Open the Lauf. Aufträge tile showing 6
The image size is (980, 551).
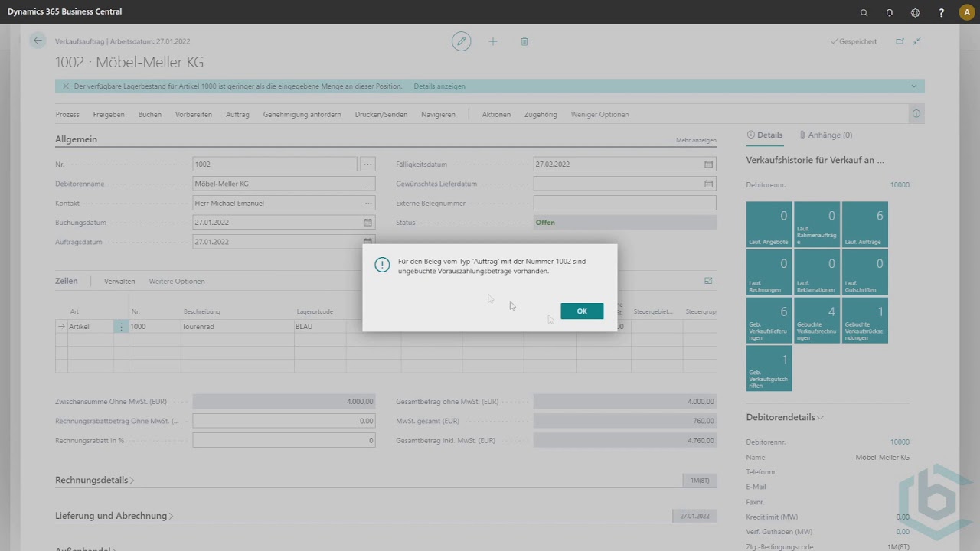(865, 224)
